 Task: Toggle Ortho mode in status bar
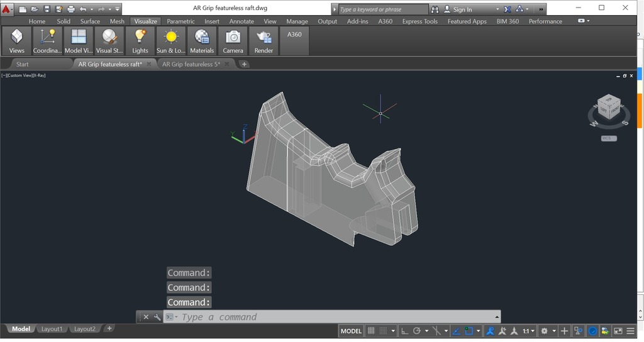[404, 331]
